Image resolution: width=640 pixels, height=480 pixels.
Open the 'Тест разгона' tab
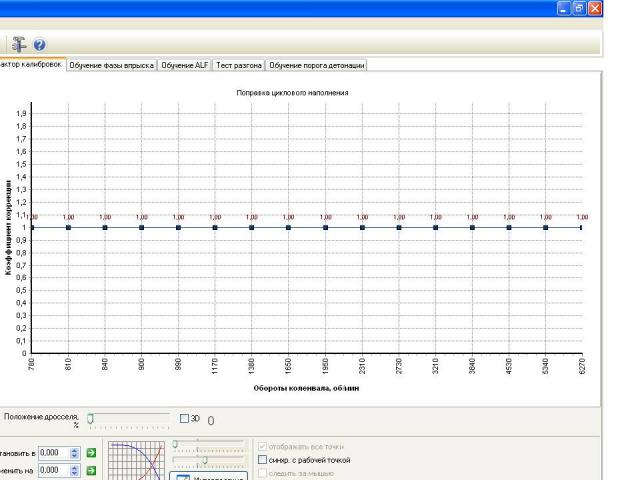pos(239,65)
